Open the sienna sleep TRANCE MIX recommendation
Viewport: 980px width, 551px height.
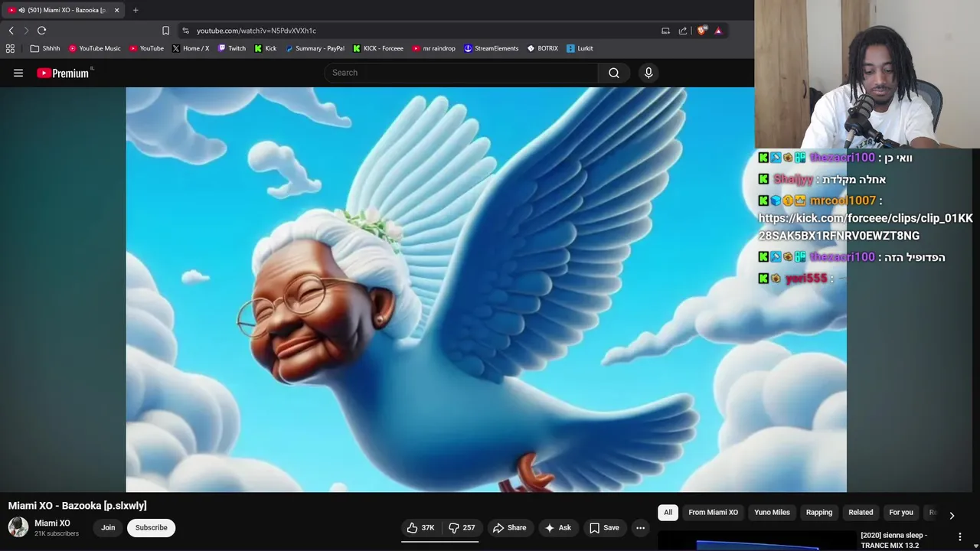pos(893,540)
